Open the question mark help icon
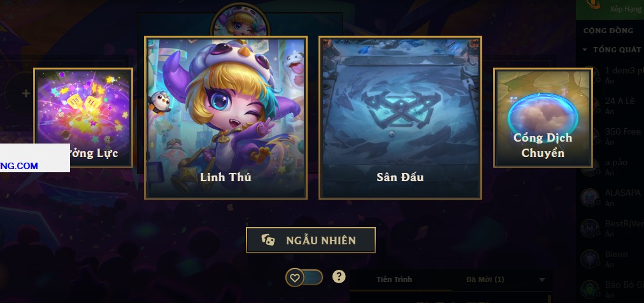644x303 pixels. 339,276
